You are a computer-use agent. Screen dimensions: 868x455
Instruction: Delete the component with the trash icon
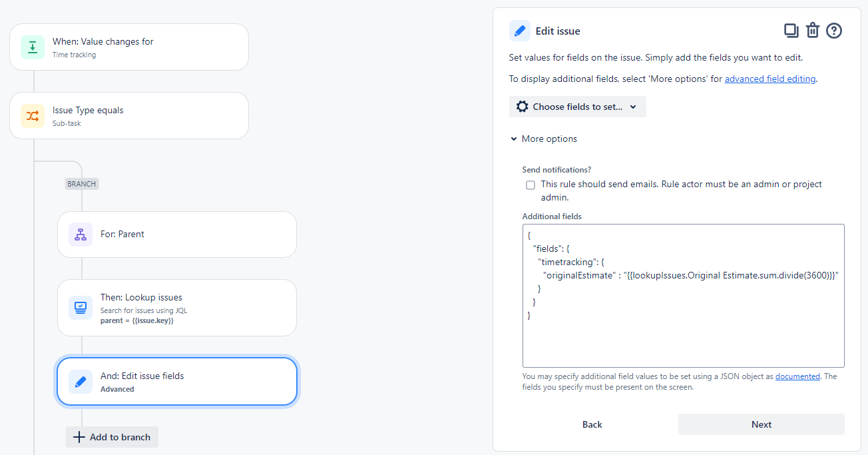coord(812,31)
